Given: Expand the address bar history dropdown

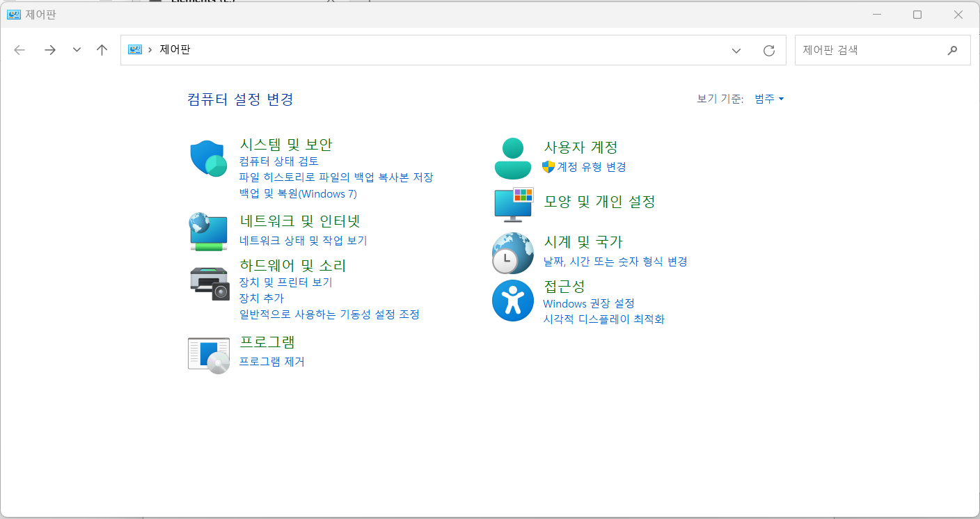Looking at the screenshot, I should pos(736,50).
